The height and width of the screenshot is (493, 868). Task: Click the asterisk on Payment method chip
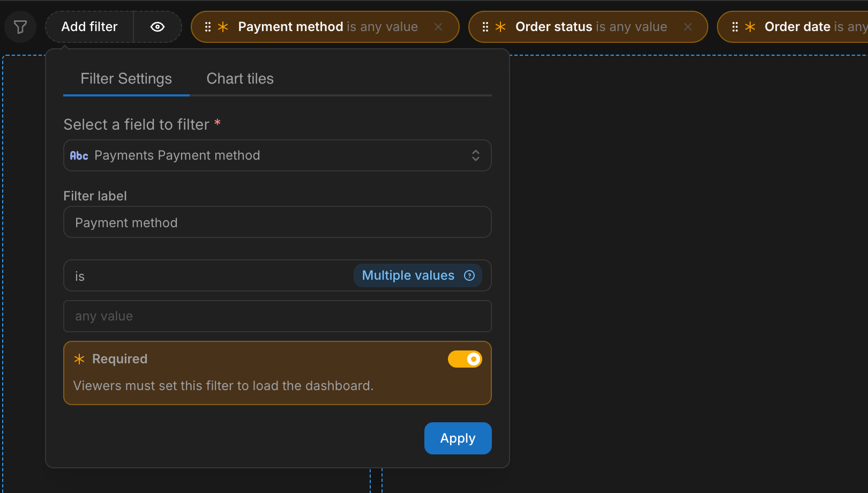pyautogui.click(x=223, y=27)
